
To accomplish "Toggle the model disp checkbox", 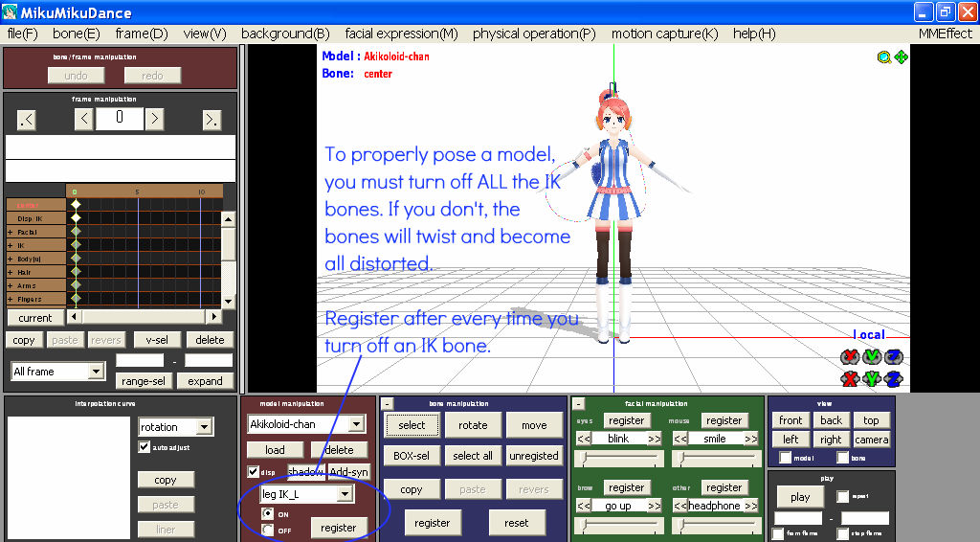I will 253,471.
